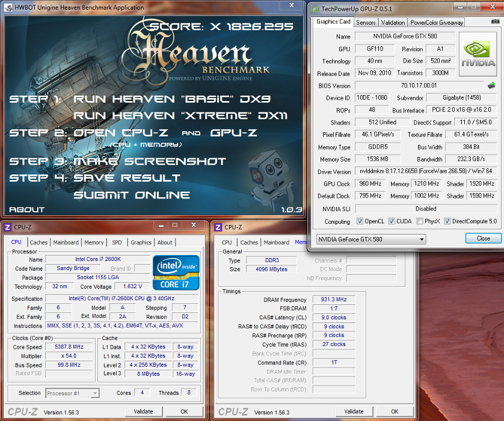Image resolution: width=504 pixels, height=421 pixels.
Task: Open the About tab in CPU-Z
Action: [x=165, y=242]
